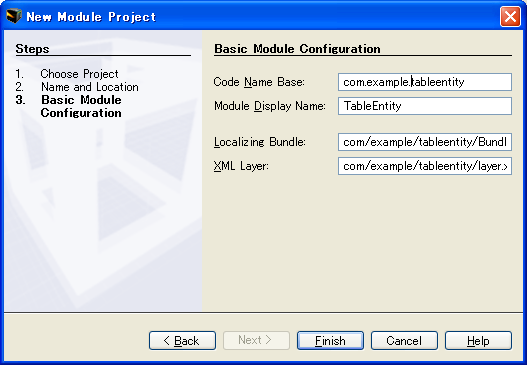
Task: Click the Steps heading in left panel
Action: click(32, 49)
